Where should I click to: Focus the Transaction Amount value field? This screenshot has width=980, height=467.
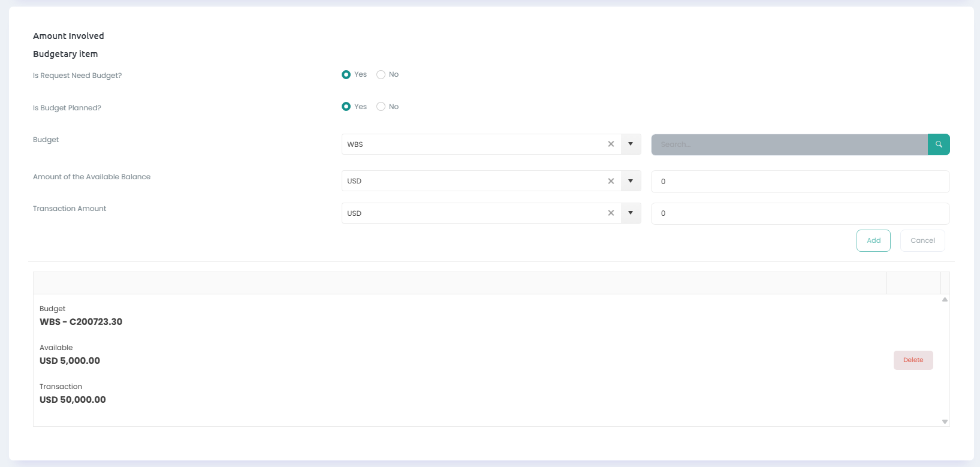click(800, 213)
